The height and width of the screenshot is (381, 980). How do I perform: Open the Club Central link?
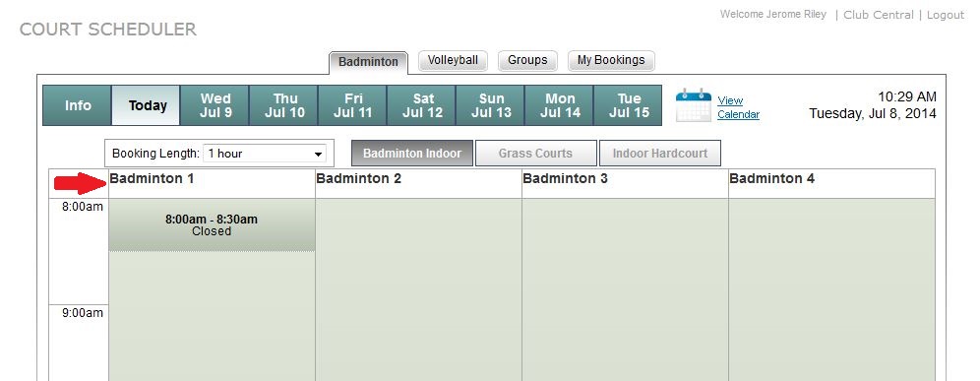click(x=878, y=15)
